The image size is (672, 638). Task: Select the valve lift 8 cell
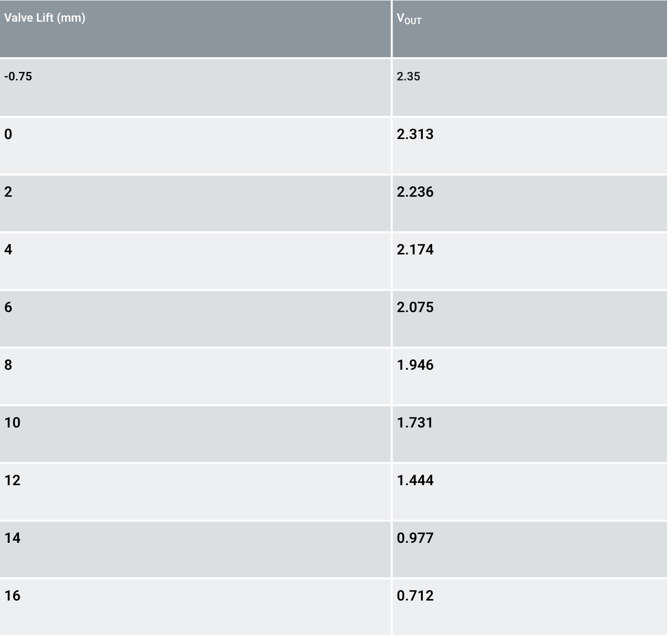click(8, 365)
